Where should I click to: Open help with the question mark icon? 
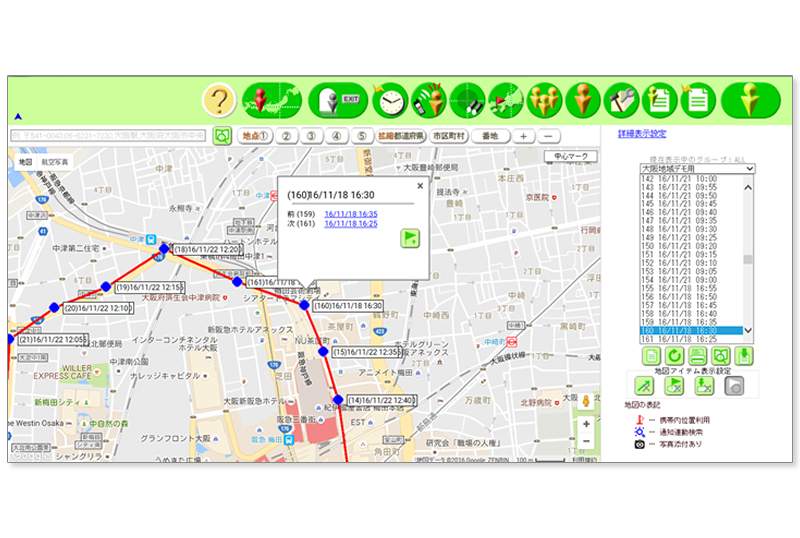[219, 101]
